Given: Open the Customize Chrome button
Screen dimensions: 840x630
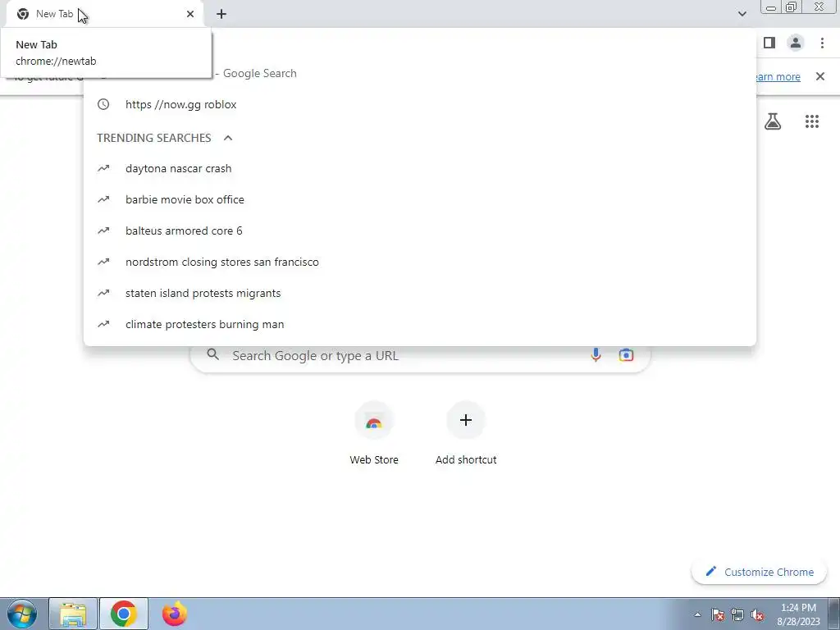Looking at the screenshot, I should tap(759, 572).
